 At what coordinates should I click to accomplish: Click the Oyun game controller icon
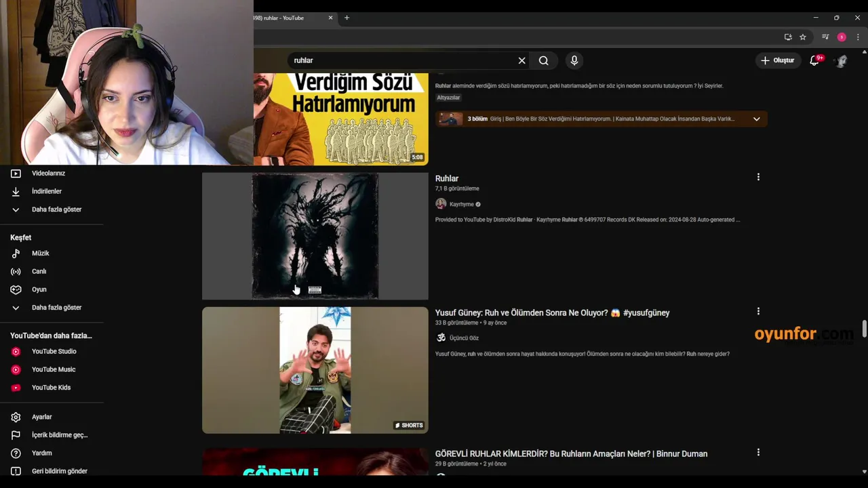(x=16, y=289)
